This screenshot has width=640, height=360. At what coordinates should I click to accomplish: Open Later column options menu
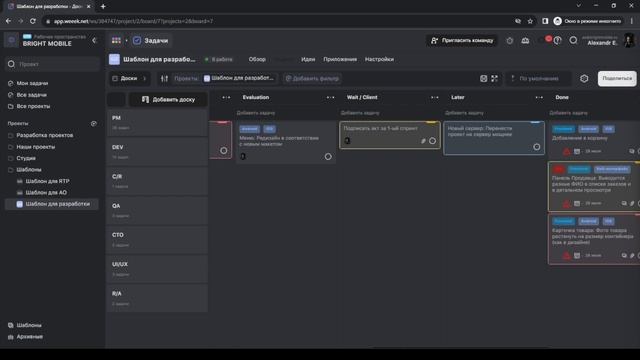pyautogui.click(x=539, y=98)
